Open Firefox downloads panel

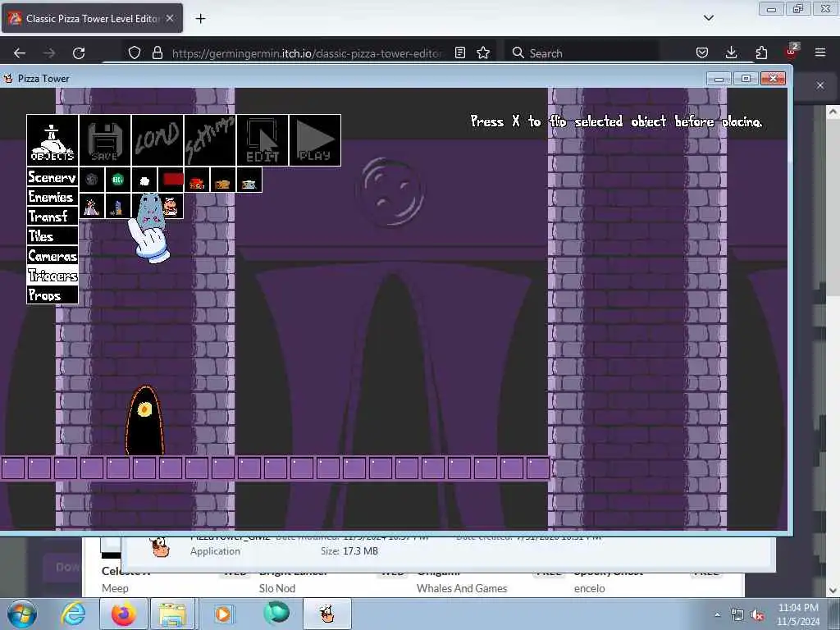[x=731, y=53]
